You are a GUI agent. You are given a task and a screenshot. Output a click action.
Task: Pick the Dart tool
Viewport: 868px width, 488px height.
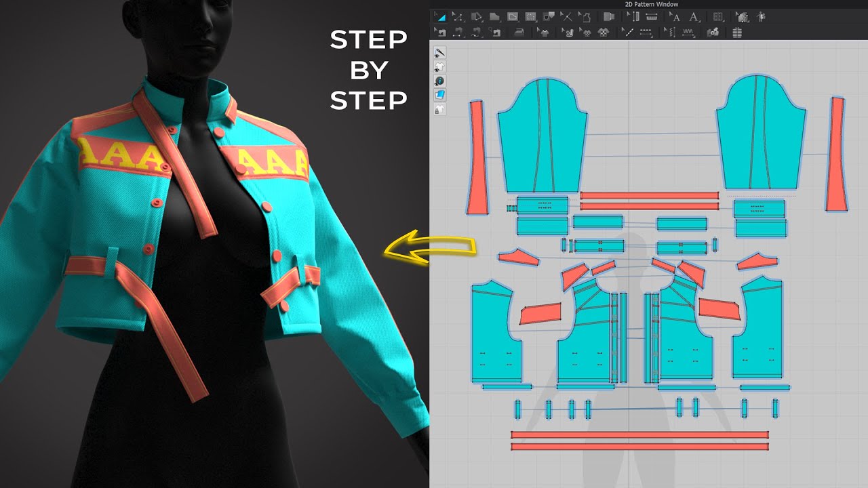pos(548,17)
